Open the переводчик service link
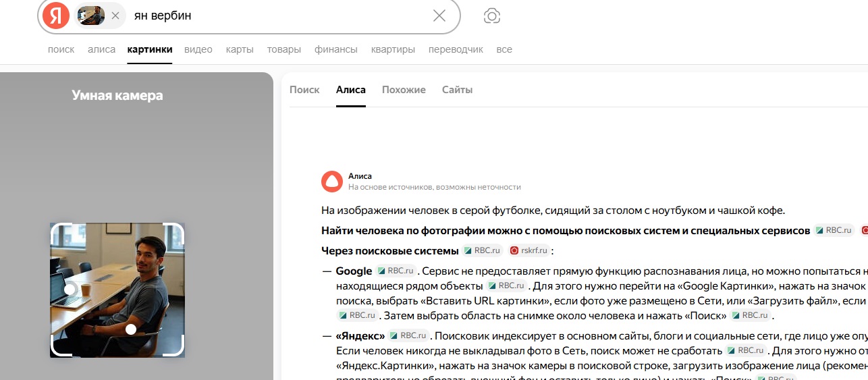Screen dimensions: 868x380 [x=456, y=49]
